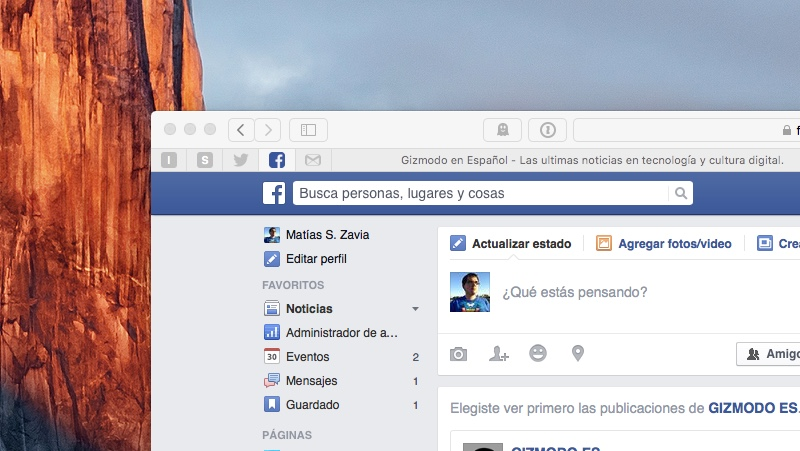Switch to the pinned Facebook tab
This screenshot has width=800, height=451.
[x=277, y=160]
